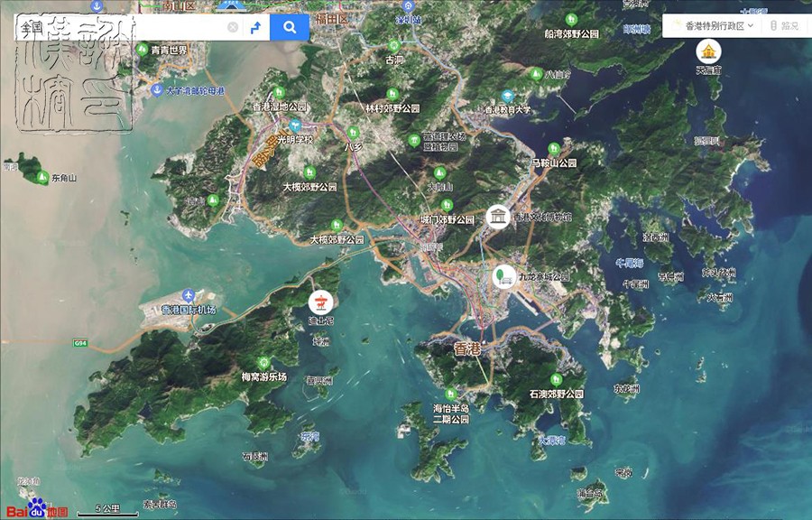Enable the 路况 traffic layer toggle
This screenshot has height=520, width=812.
coord(781,25)
